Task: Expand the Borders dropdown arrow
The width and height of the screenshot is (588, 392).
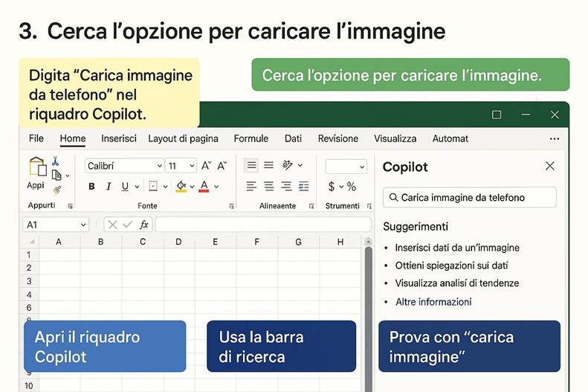Action: [x=165, y=187]
